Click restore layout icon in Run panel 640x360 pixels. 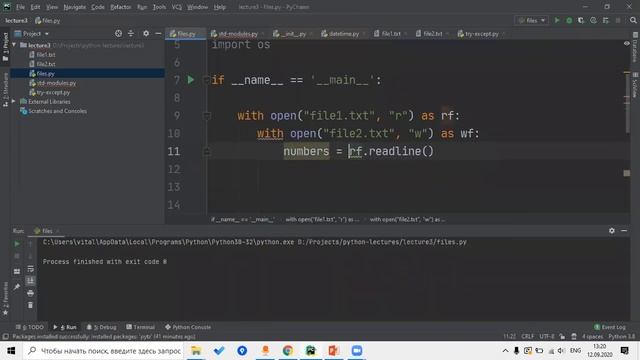[17, 271]
